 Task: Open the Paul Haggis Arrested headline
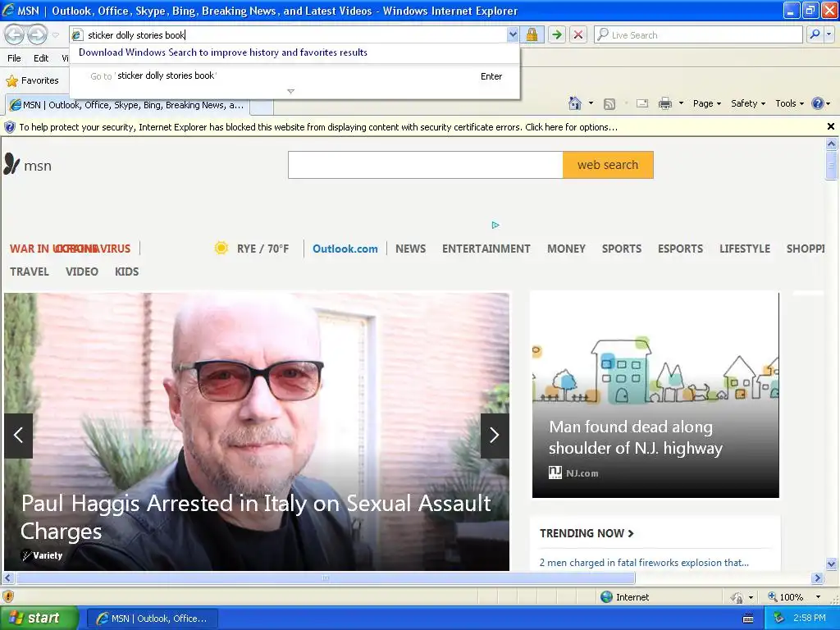pyautogui.click(x=256, y=517)
